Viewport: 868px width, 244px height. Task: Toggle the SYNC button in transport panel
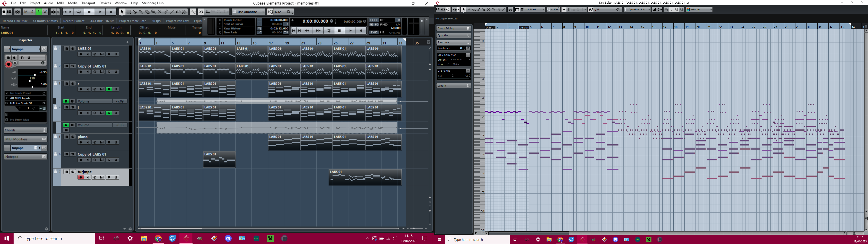[374, 33]
